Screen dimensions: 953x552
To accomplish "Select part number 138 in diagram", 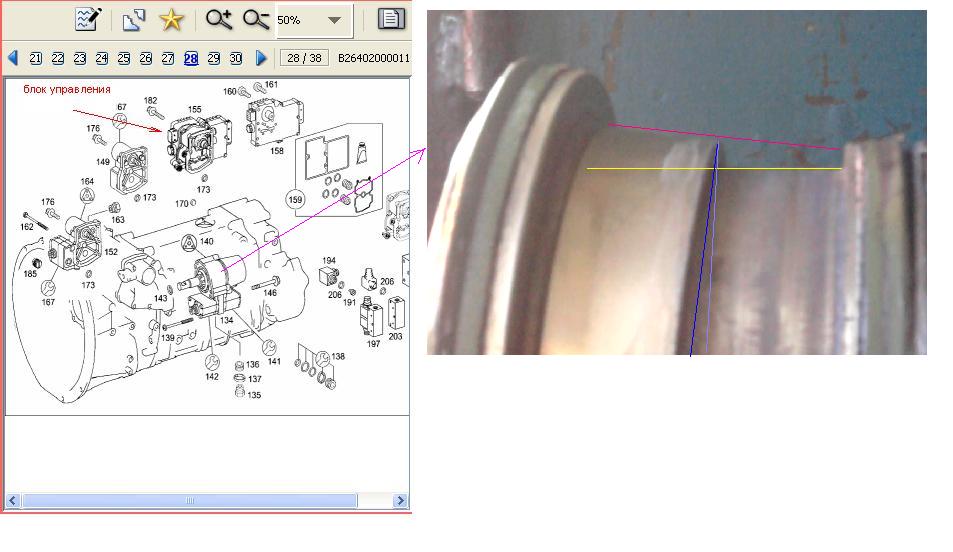I will pyautogui.click(x=338, y=356).
